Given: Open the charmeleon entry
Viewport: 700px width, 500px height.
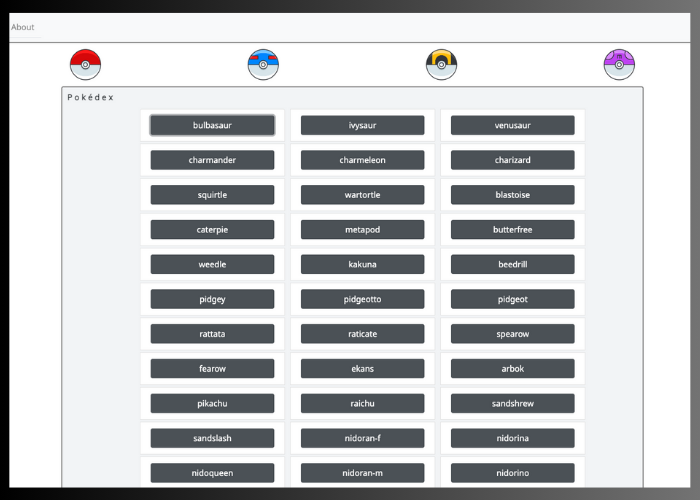Looking at the screenshot, I should (x=362, y=160).
